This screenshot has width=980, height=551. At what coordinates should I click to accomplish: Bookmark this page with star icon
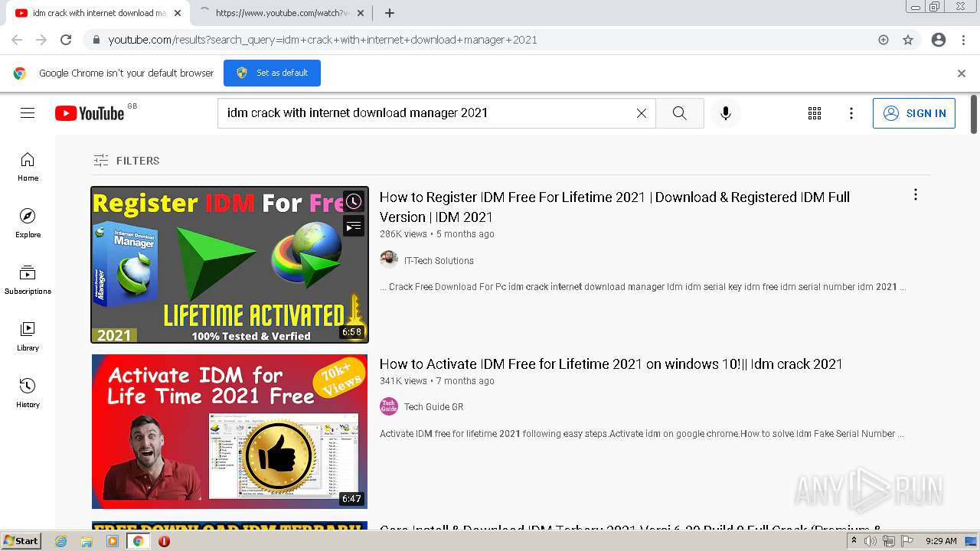pos(908,40)
